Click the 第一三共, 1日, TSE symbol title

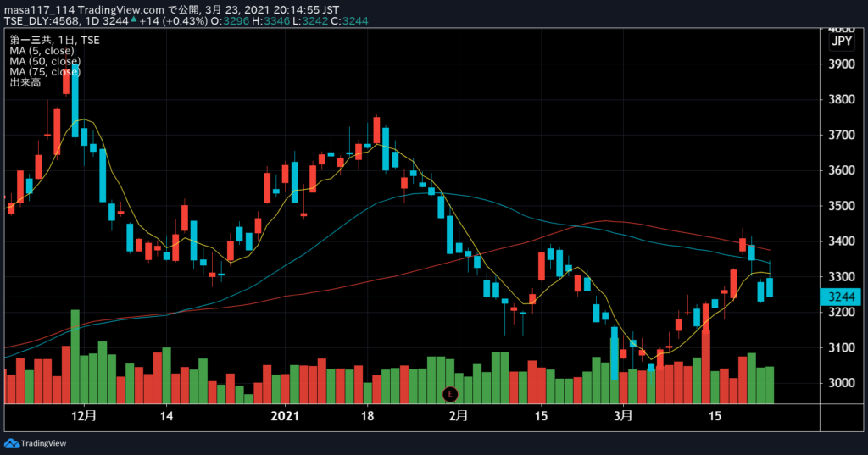[x=54, y=40]
